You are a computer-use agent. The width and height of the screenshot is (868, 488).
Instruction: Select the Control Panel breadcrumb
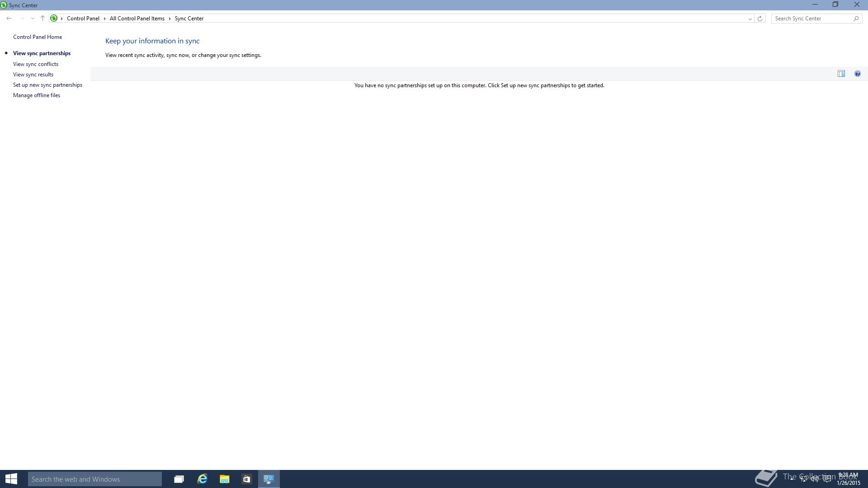pos(83,19)
